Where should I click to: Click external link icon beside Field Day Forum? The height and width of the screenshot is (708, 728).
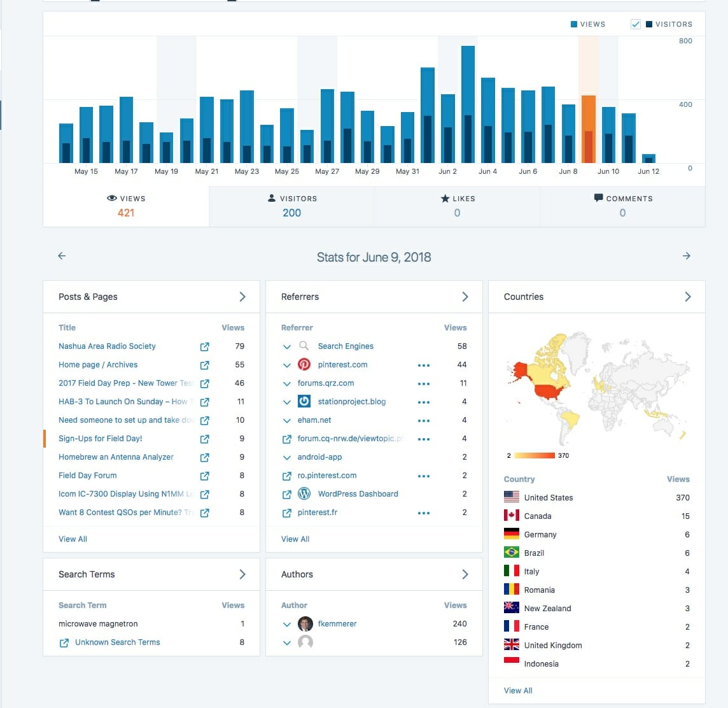(204, 476)
